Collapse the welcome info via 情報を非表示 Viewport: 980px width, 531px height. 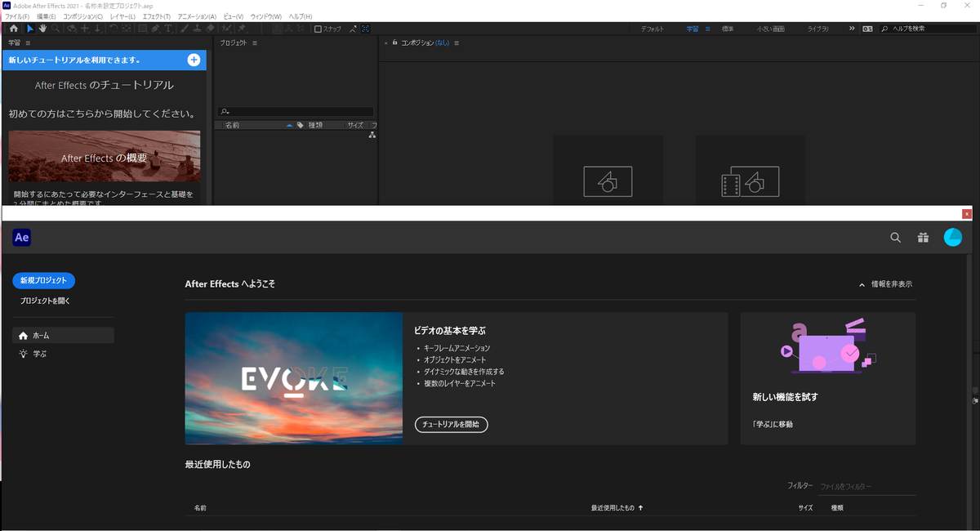[885, 284]
